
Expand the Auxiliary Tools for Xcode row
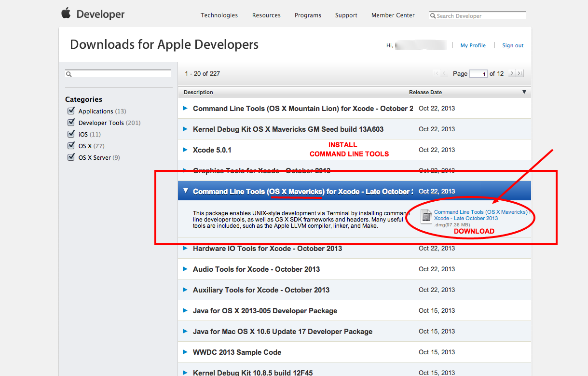click(185, 290)
